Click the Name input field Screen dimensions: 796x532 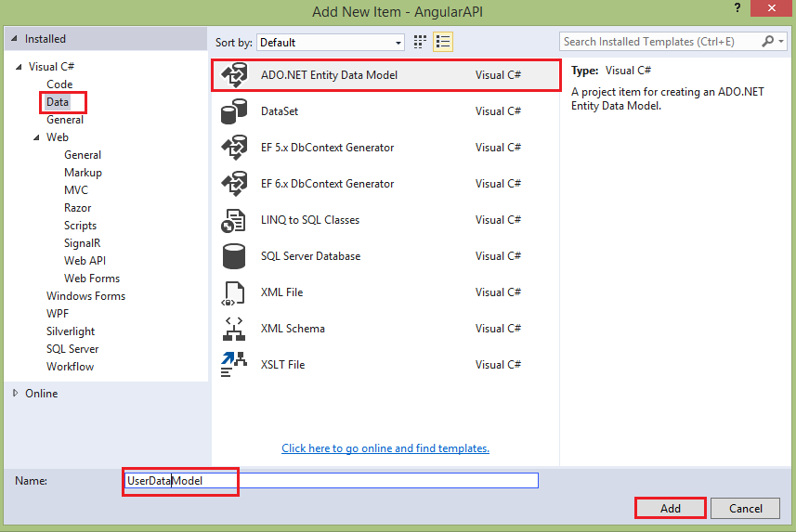(331, 481)
